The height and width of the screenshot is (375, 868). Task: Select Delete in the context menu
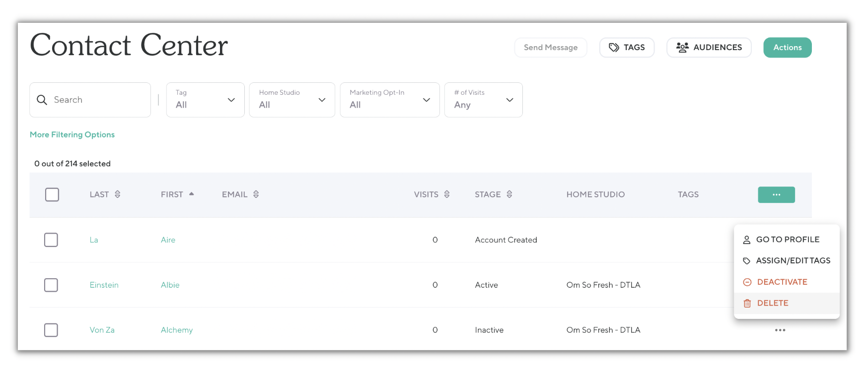772,303
